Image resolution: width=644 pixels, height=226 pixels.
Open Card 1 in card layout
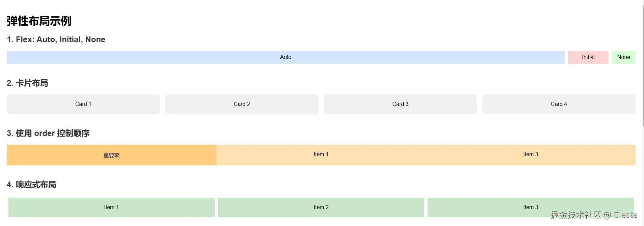(x=83, y=104)
